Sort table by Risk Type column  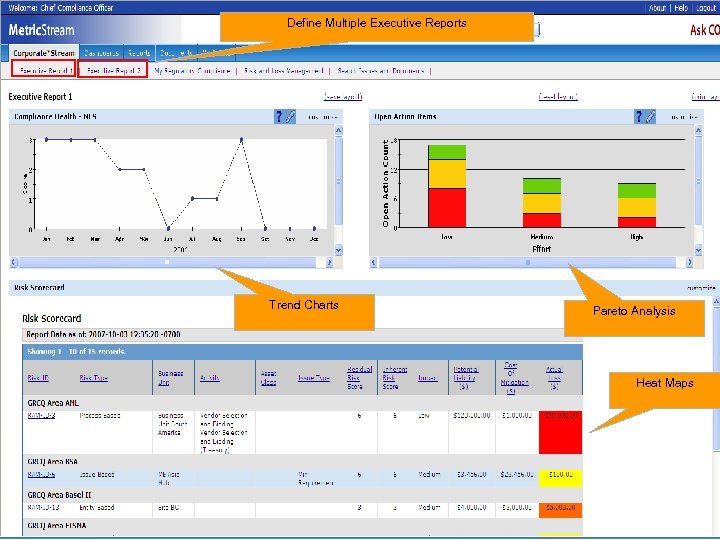point(94,378)
